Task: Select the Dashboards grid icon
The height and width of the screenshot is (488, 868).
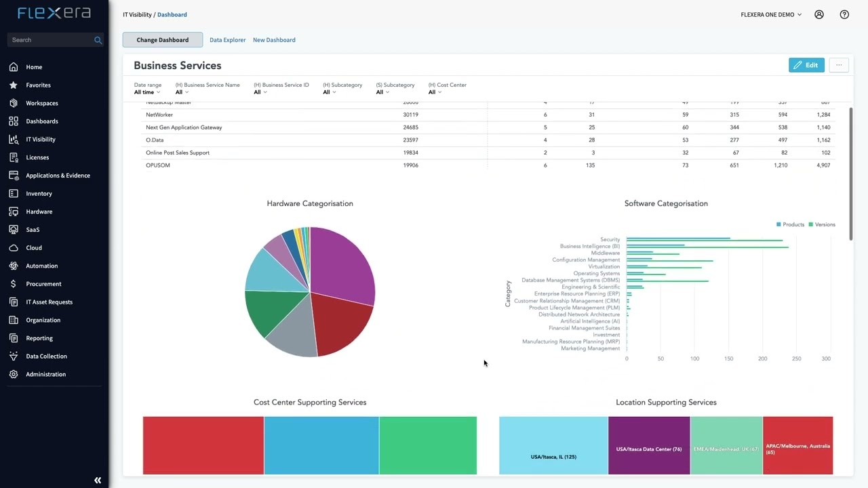Action: [14, 121]
